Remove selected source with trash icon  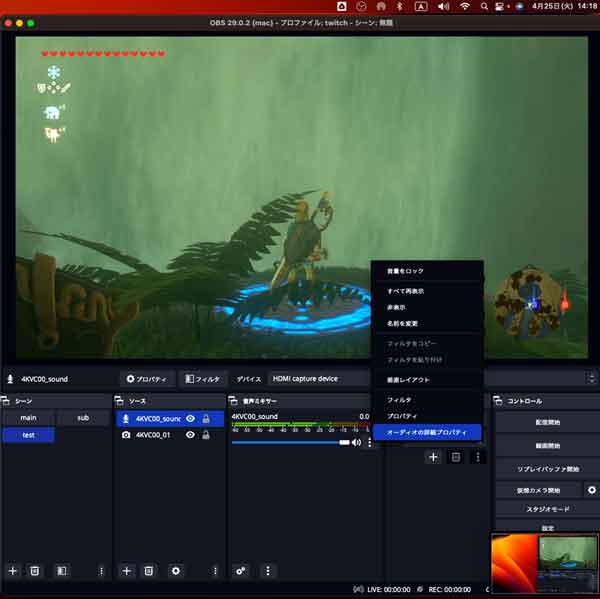pyautogui.click(x=148, y=571)
